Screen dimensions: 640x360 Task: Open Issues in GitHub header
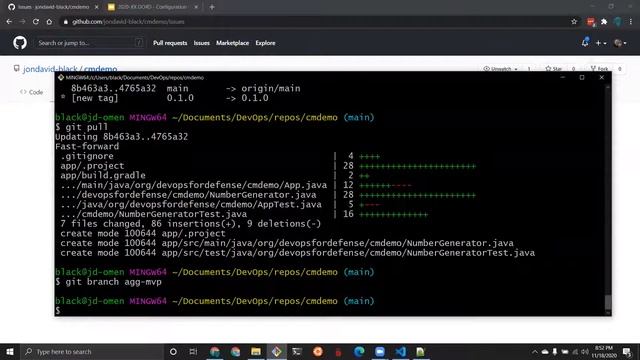tap(201, 43)
